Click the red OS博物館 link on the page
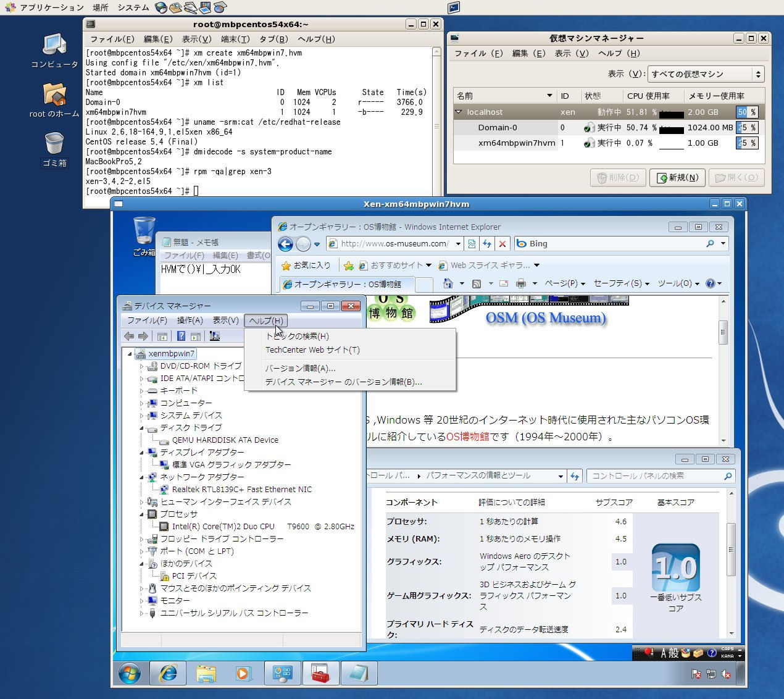This screenshot has height=699, width=784. [467, 437]
